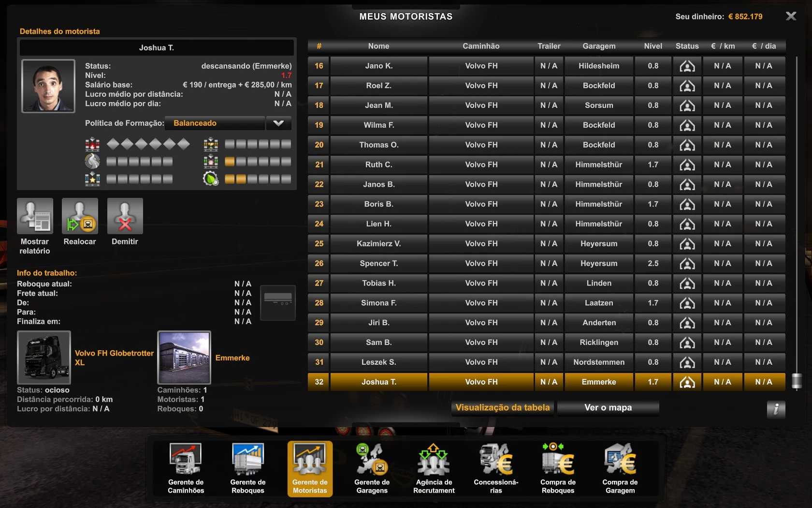Open the Concessionárias truck dealer

(x=496, y=467)
